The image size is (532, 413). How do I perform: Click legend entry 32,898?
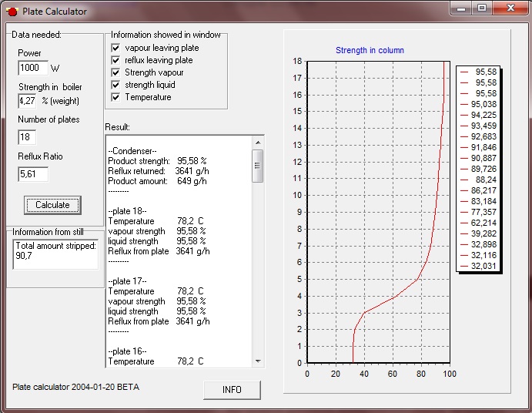(x=478, y=244)
